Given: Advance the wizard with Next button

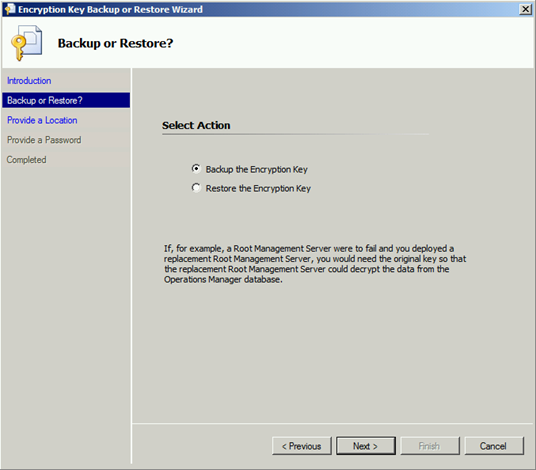Looking at the screenshot, I should (366, 446).
